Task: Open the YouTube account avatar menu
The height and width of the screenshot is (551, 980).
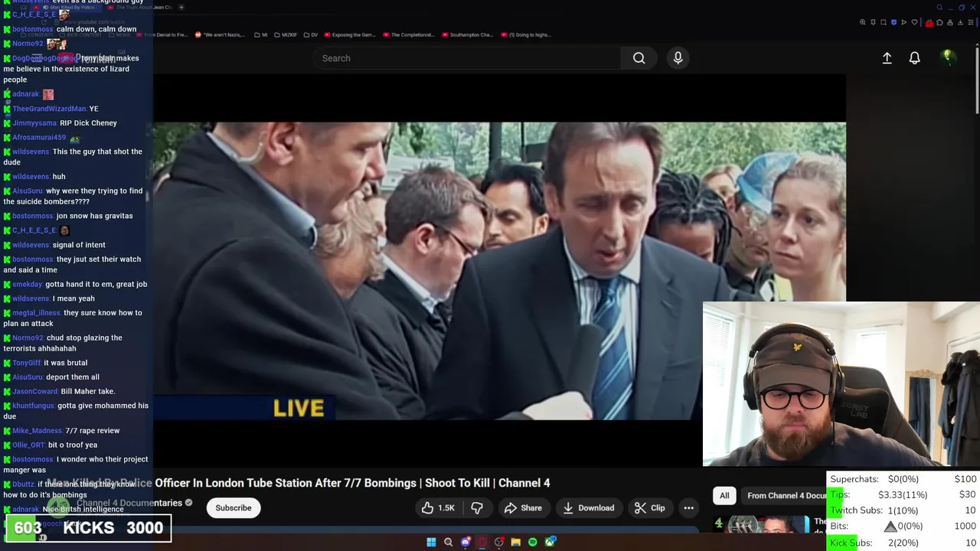Action: (947, 57)
